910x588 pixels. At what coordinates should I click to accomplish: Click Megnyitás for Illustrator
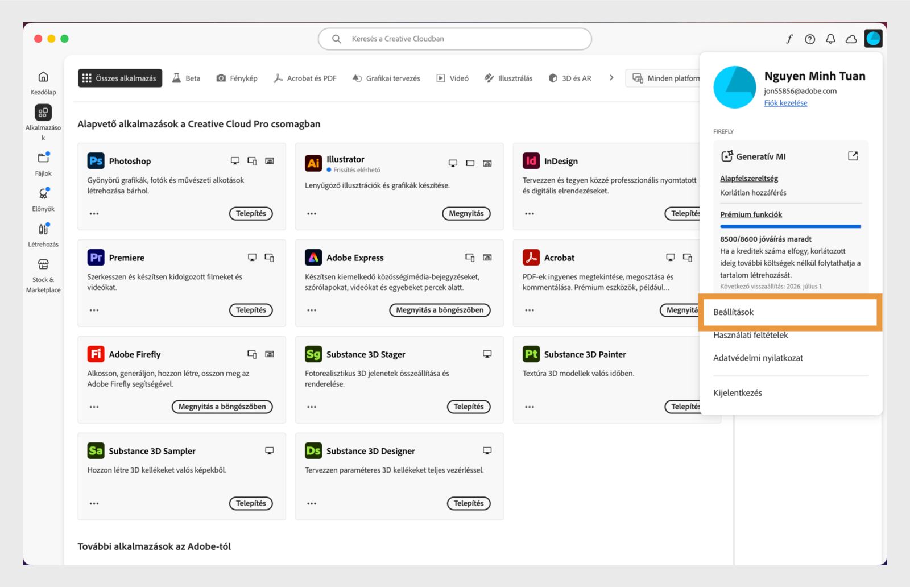[x=466, y=213]
